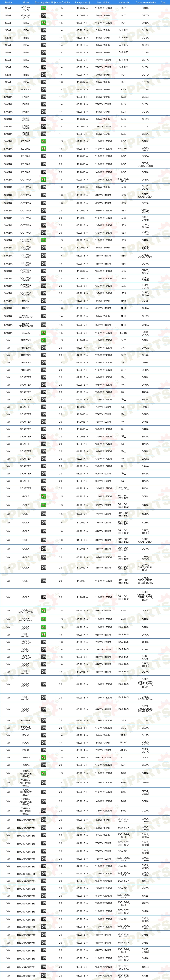This screenshot has width=170, height=980.
Task: Click the Pojemność silnika column header
Action: click(61, 2)
